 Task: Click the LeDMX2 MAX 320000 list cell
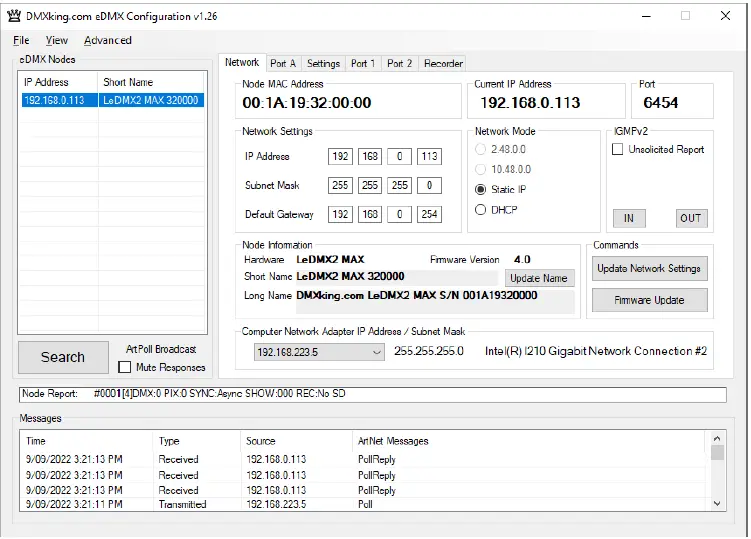point(151,100)
